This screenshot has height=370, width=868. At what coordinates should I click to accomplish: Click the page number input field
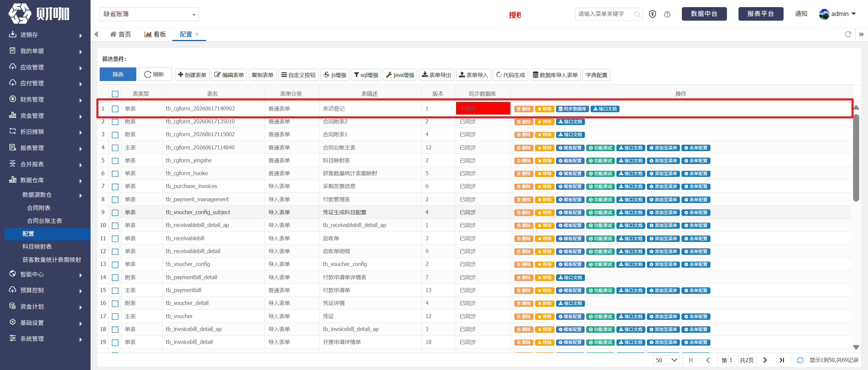point(733,360)
